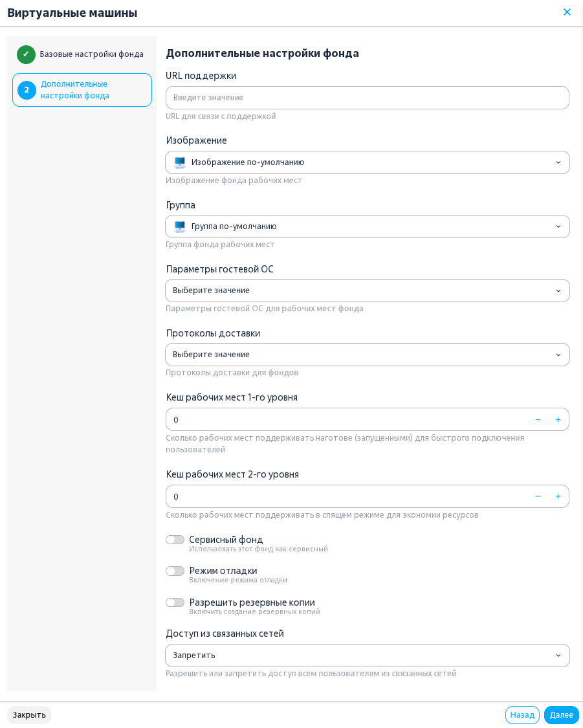Turn on Режим отладки switch
This screenshot has height=728, width=583.
(x=175, y=571)
